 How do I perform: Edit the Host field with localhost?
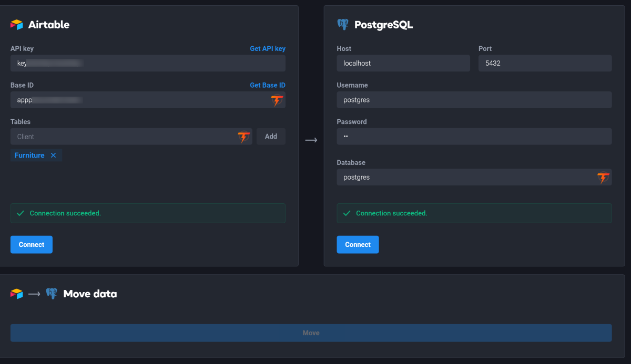click(x=403, y=64)
